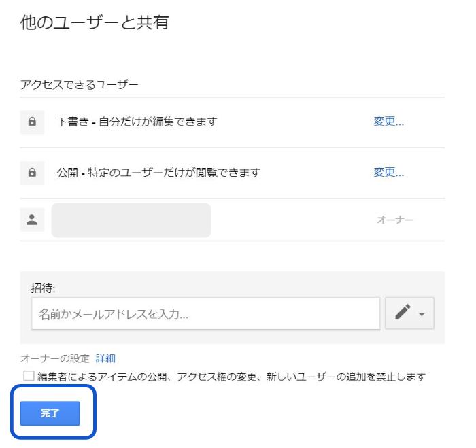
Task: Enable the editor restriction checkbox
Action: (x=29, y=376)
